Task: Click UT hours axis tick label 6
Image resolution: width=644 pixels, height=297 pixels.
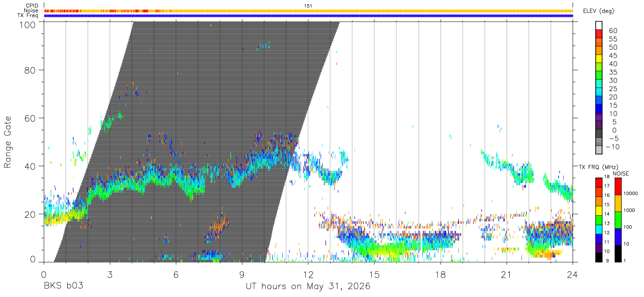Action: click(x=176, y=274)
